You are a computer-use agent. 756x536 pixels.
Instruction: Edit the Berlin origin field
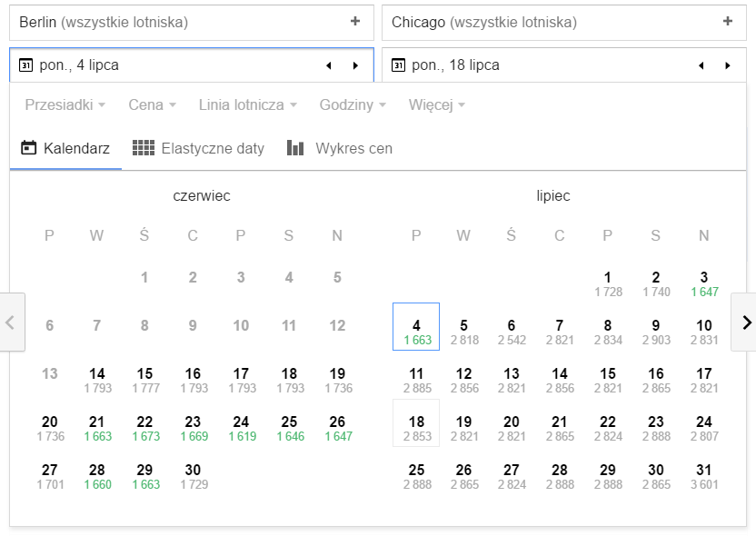pyautogui.click(x=192, y=22)
